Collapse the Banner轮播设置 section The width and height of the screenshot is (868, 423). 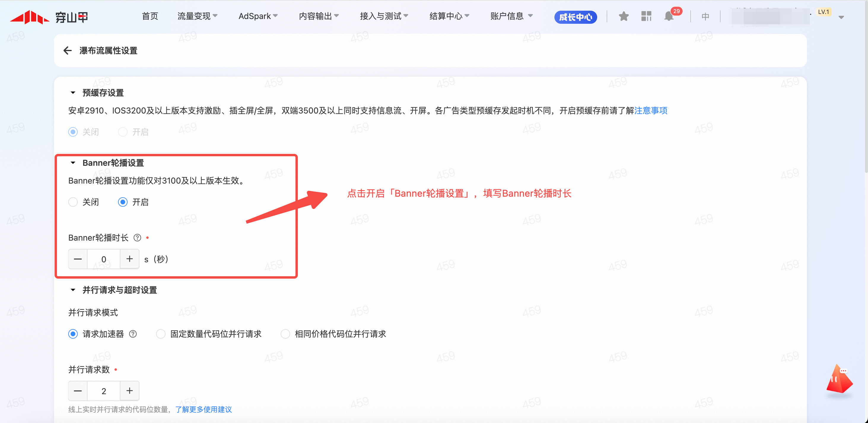click(x=73, y=163)
